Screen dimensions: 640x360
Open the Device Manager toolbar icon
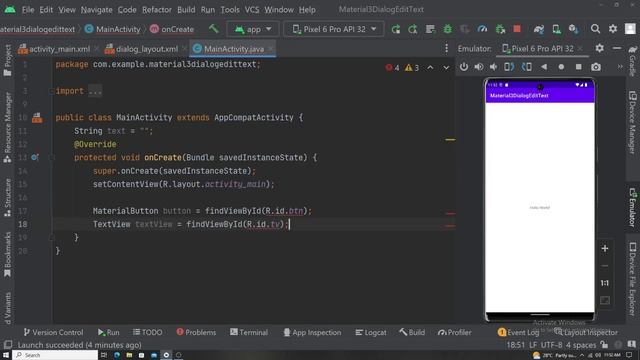tap(556, 29)
